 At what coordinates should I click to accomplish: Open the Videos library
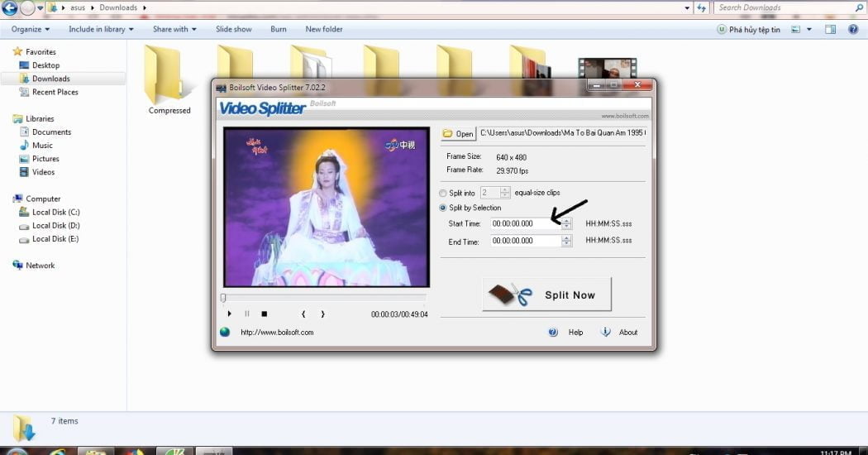tap(43, 172)
